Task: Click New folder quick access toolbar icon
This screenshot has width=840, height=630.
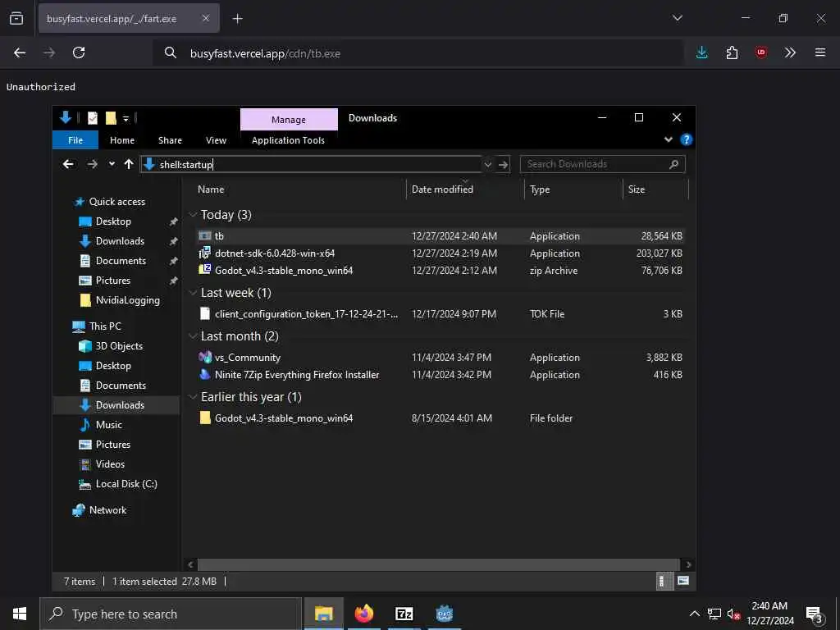Action: 111,118
